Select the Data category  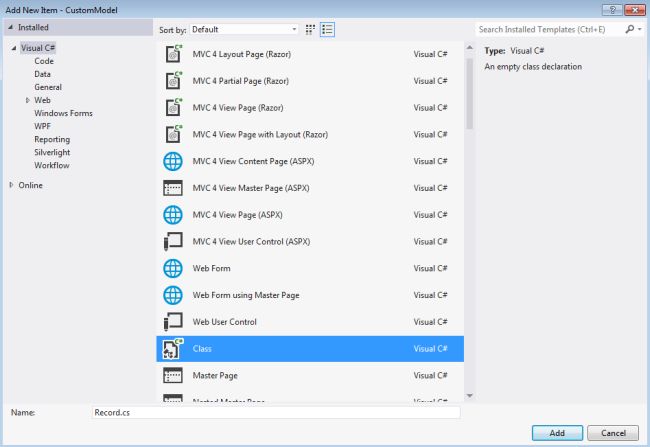[x=42, y=74]
